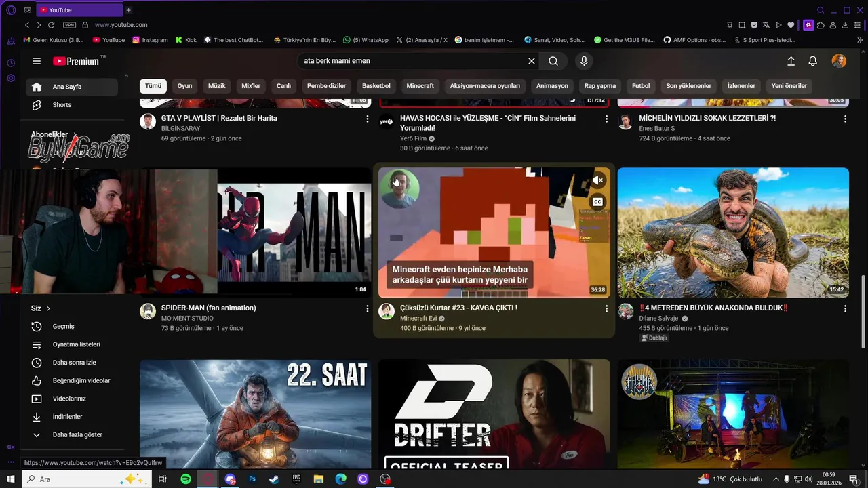
Task: Open the browser easy setup sliders icon
Action: coord(858,25)
